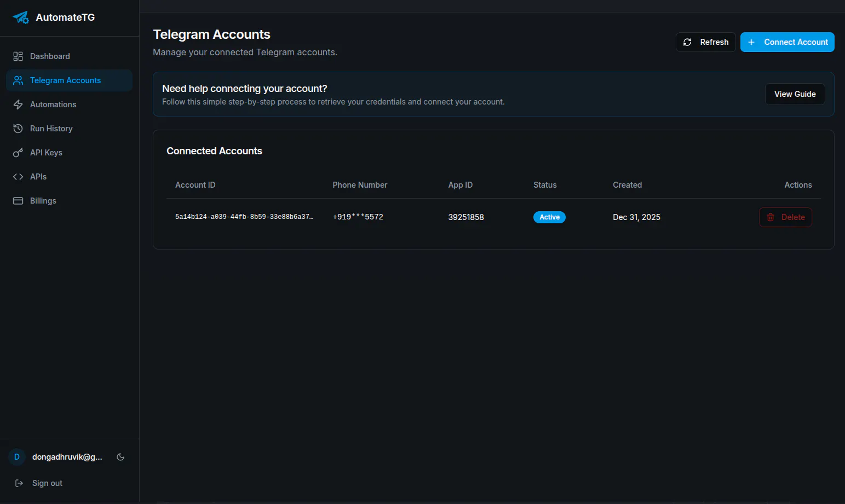845x504 pixels.
Task: Click the Run History clock icon
Action: [x=18, y=129]
